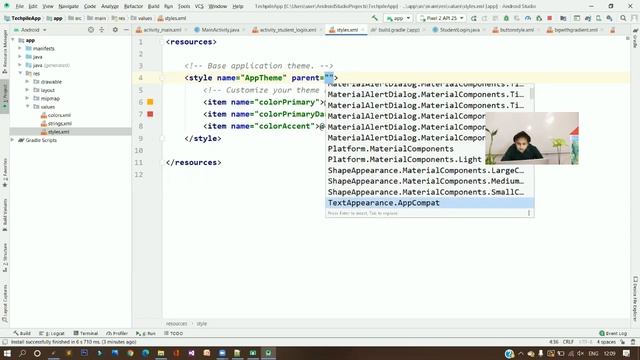Click the autocomplete popup scrollbar

point(531,94)
